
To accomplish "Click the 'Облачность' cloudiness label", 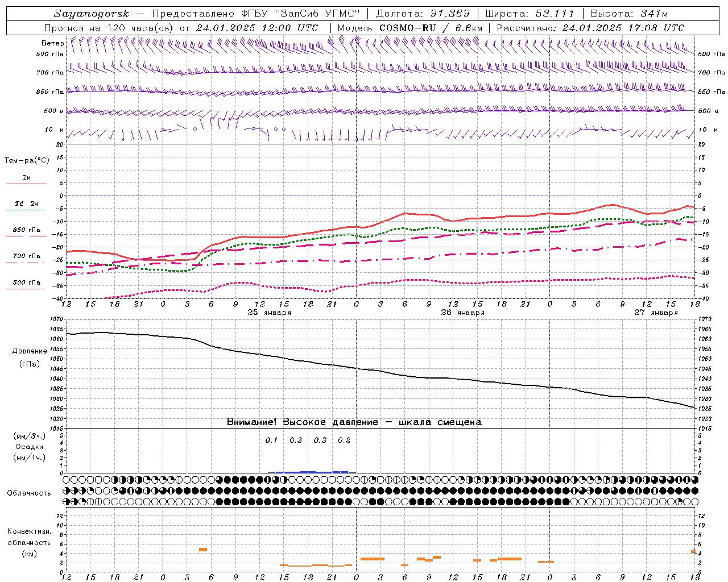I will 29,493.
